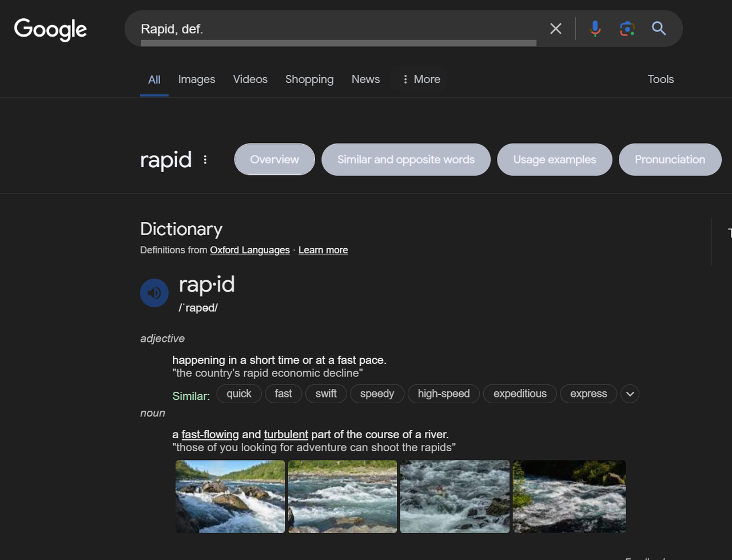Click the Learn more link
Screen dimensions: 732x560
(x=323, y=250)
